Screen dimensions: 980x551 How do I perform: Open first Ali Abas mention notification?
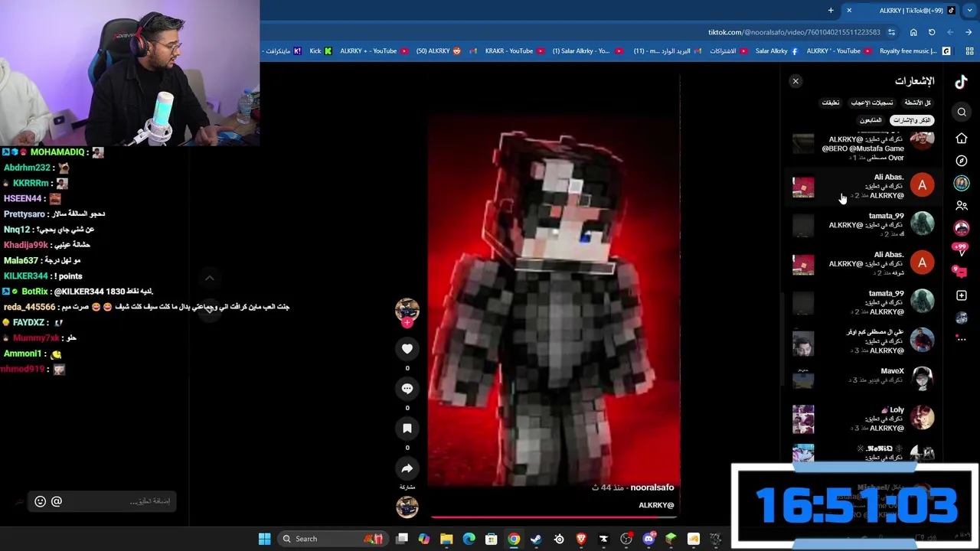[x=864, y=186]
